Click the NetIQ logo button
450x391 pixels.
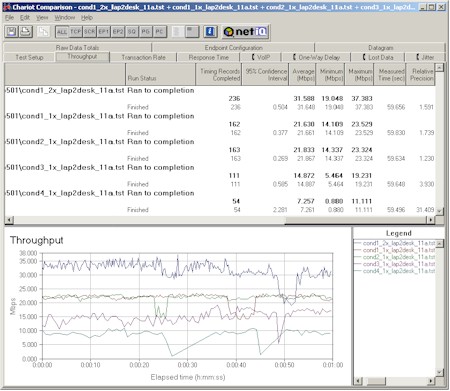point(245,32)
